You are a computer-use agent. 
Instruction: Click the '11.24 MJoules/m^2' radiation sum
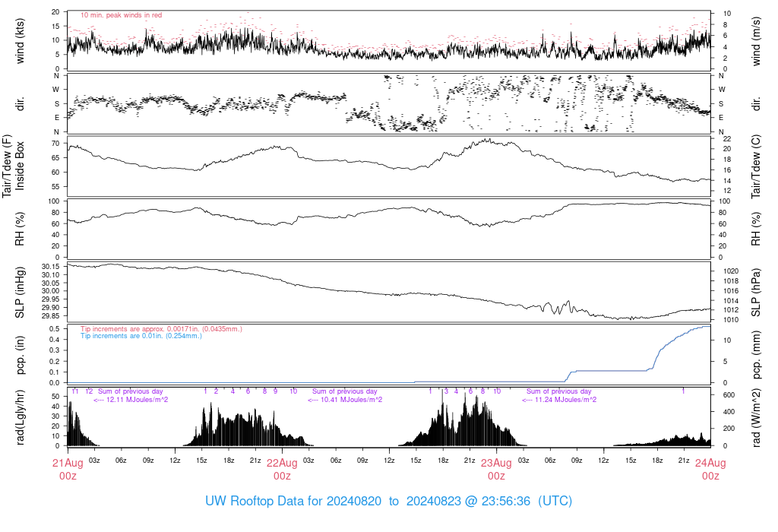coord(565,400)
